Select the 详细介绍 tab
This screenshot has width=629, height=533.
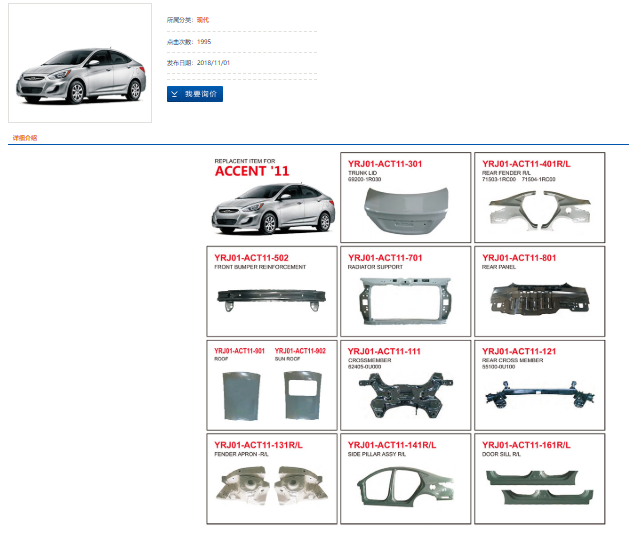pyautogui.click(x=25, y=137)
